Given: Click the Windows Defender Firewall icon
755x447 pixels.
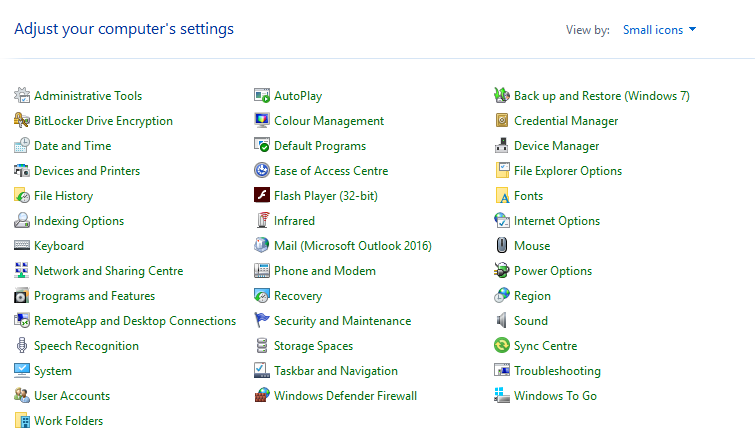Looking at the screenshot, I should pyautogui.click(x=262, y=395).
